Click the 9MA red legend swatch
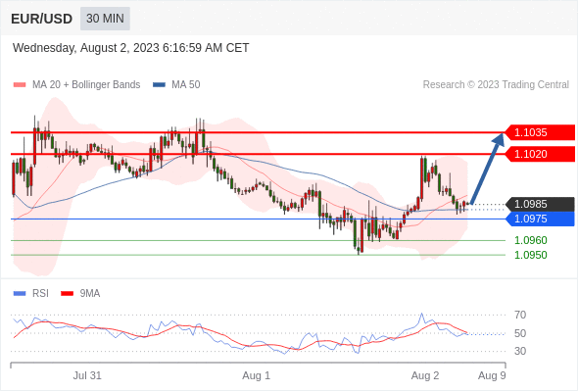Screen dimensions: 578x392 pos(67,294)
